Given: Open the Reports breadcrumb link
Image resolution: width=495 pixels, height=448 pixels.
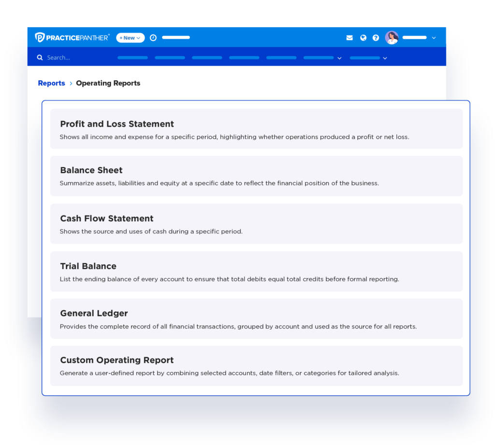Looking at the screenshot, I should pyautogui.click(x=51, y=83).
